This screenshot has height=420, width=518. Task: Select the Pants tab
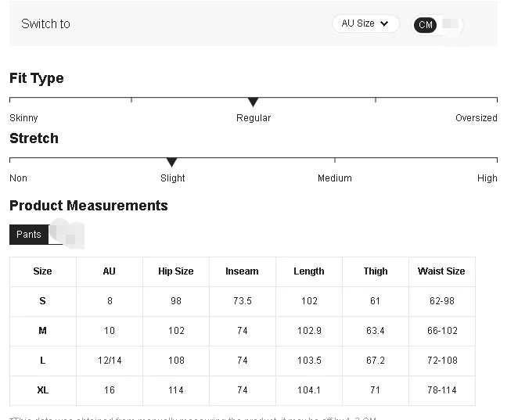[29, 235]
